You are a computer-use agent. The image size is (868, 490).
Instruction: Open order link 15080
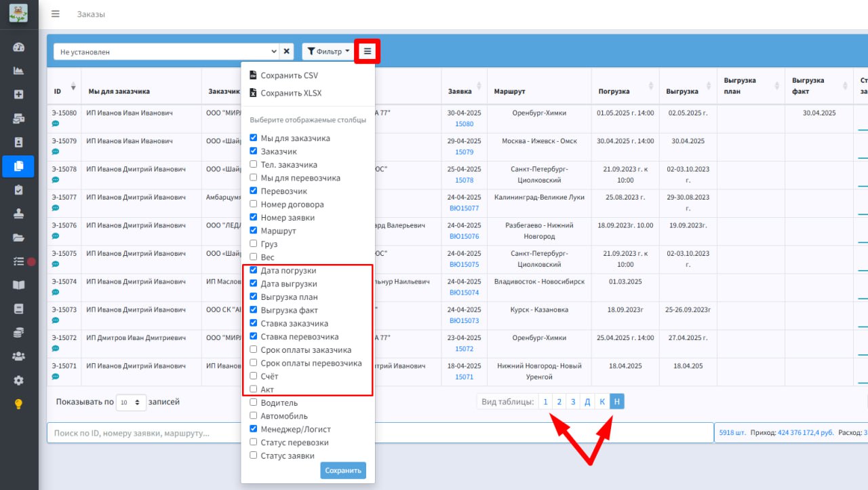pos(465,124)
